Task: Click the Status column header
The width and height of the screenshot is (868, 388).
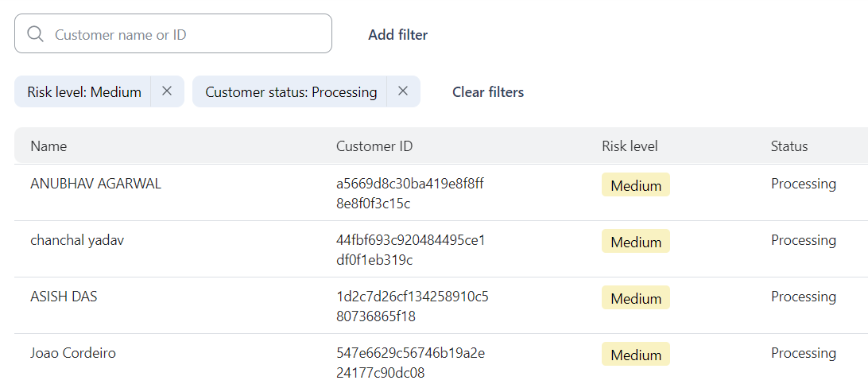Action: pos(789,146)
